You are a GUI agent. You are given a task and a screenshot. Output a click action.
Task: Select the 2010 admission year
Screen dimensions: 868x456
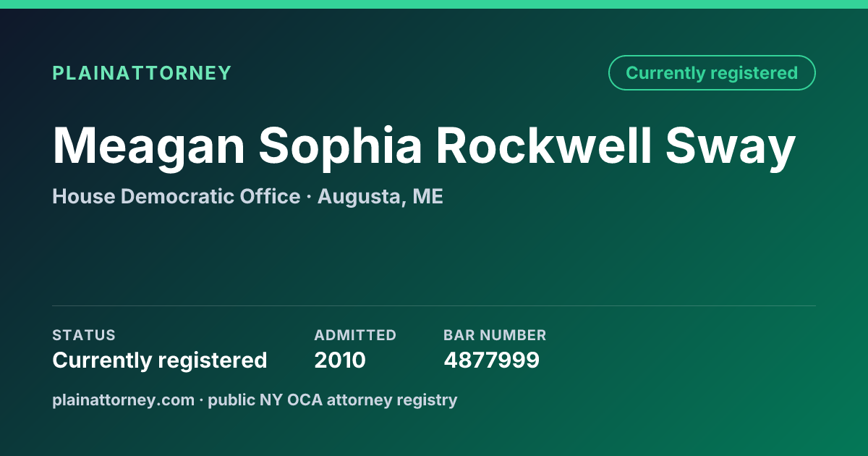[340, 360]
